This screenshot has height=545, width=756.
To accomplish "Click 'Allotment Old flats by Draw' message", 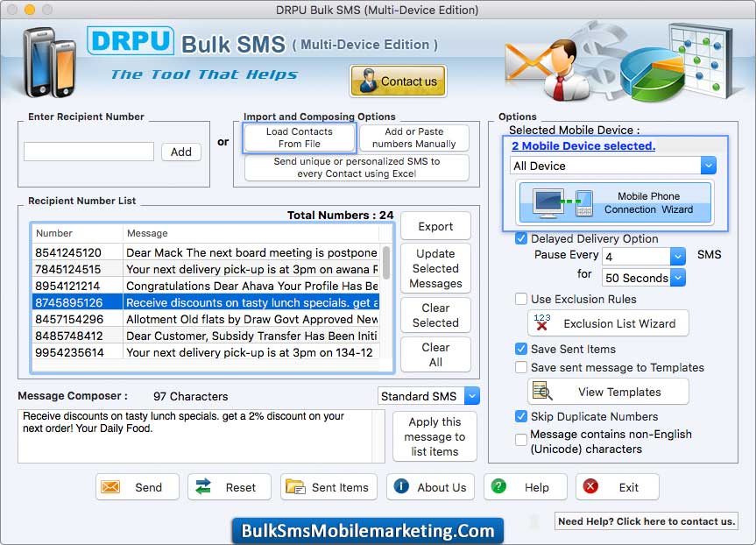I will click(251, 319).
